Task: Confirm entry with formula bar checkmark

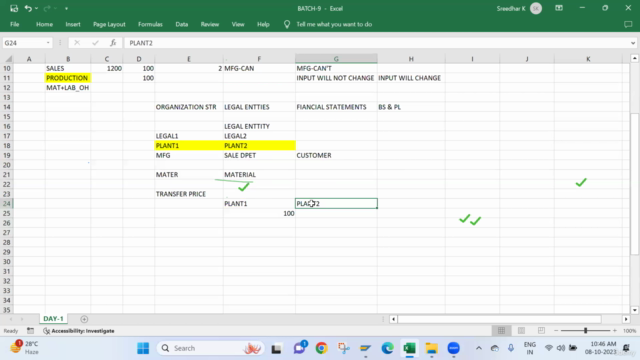Action: (x=95, y=43)
